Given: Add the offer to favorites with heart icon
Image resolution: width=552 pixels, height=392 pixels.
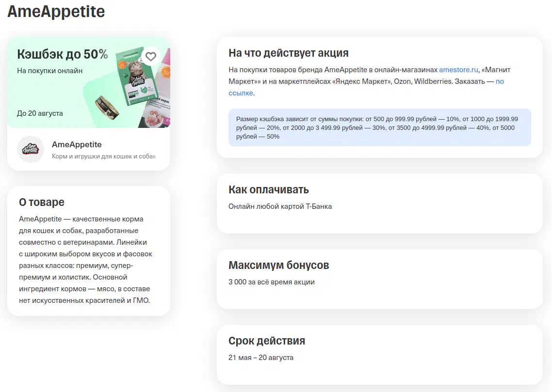Looking at the screenshot, I should pyautogui.click(x=151, y=57).
